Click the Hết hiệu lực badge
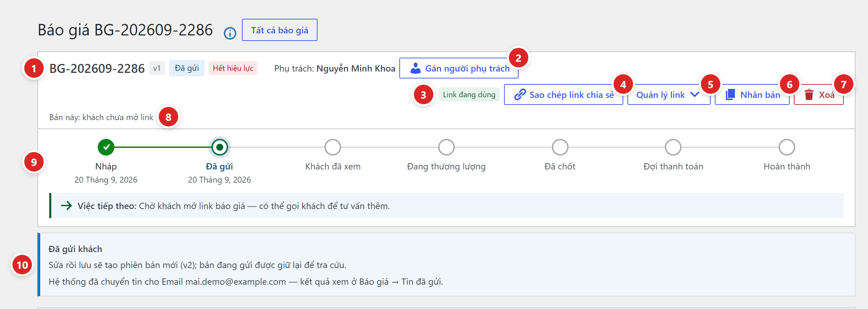This screenshot has height=309, width=868. [x=233, y=68]
